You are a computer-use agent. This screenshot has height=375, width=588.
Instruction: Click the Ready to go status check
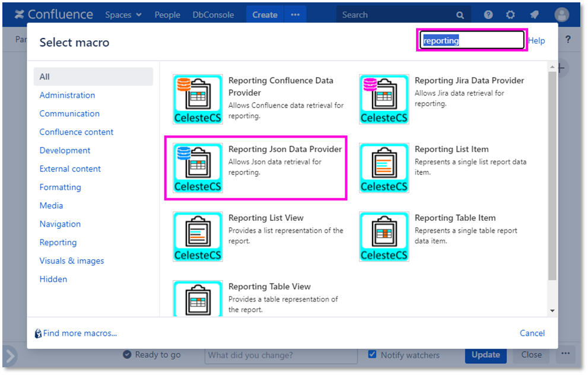point(127,355)
